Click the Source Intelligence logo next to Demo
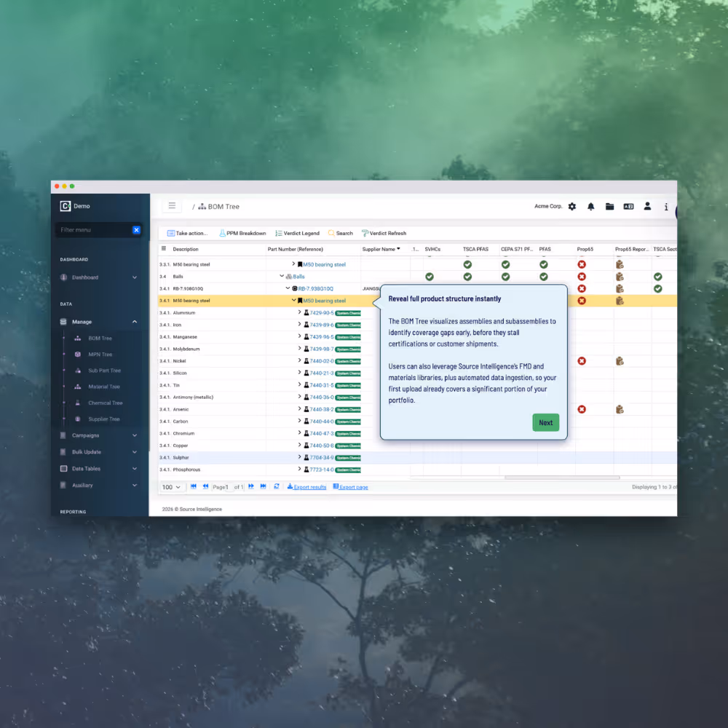This screenshot has height=728, width=728. point(65,206)
